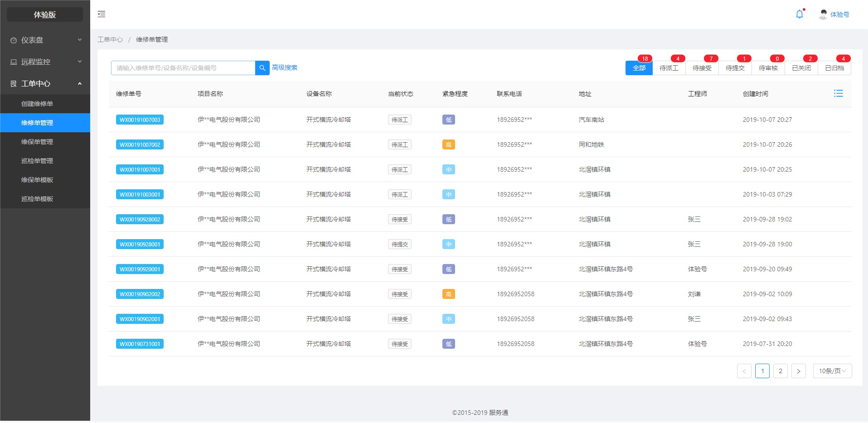This screenshot has width=868, height=423.
Task: Open 维保单管理 in sidebar
Action: click(45, 142)
